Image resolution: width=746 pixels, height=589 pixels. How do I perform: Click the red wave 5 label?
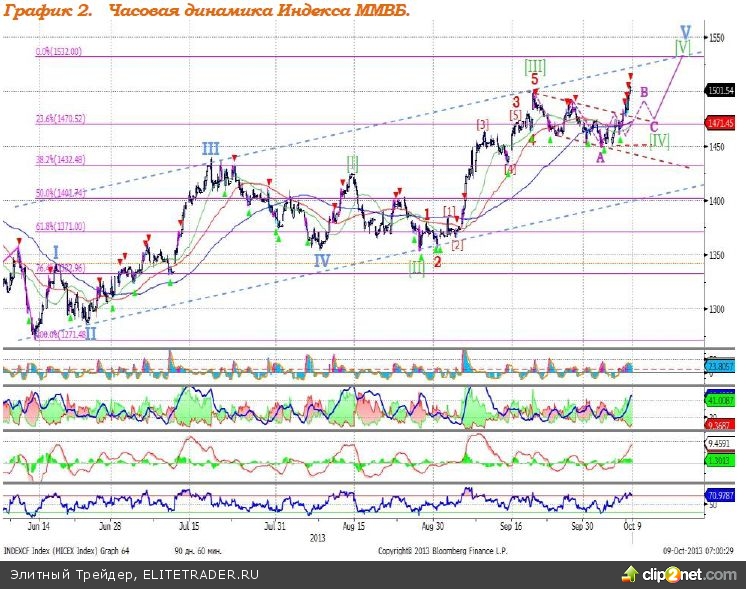[x=535, y=79]
